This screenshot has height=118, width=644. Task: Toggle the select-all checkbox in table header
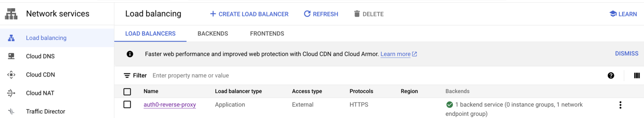(127, 92)
